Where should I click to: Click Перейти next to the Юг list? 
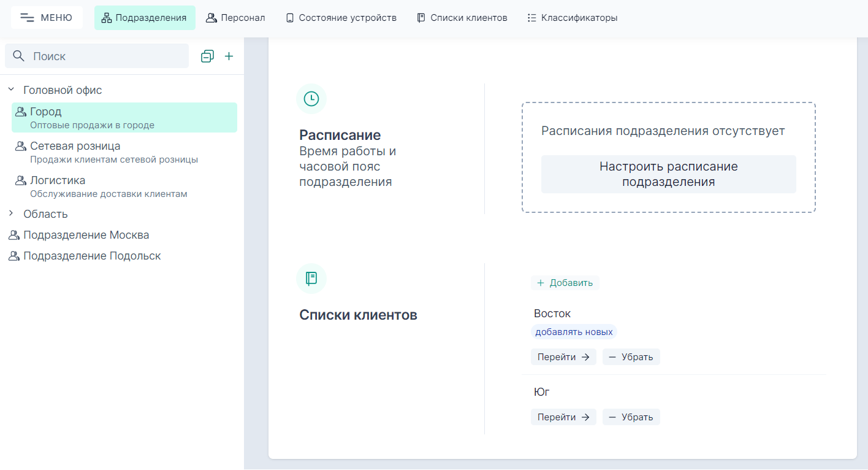click(563, 417)
